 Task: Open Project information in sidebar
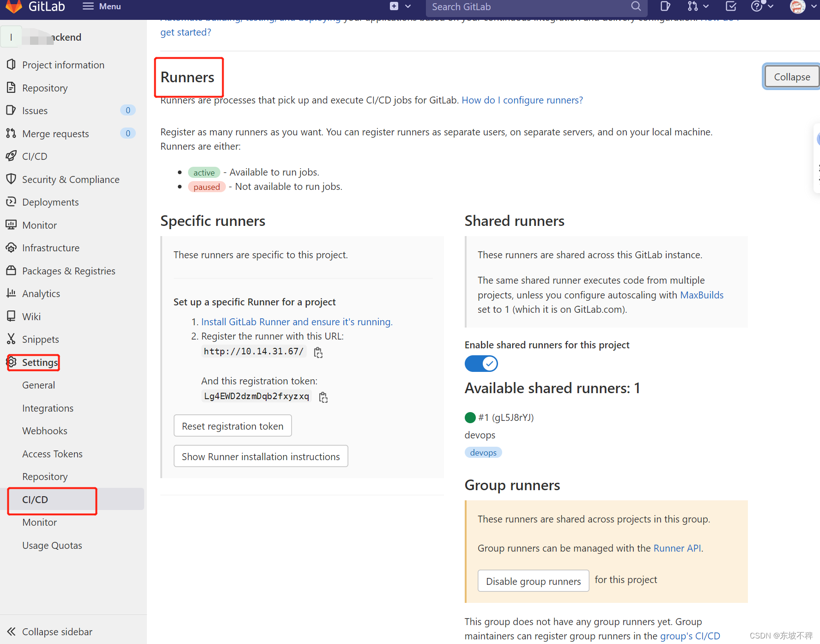pos(63,65)
